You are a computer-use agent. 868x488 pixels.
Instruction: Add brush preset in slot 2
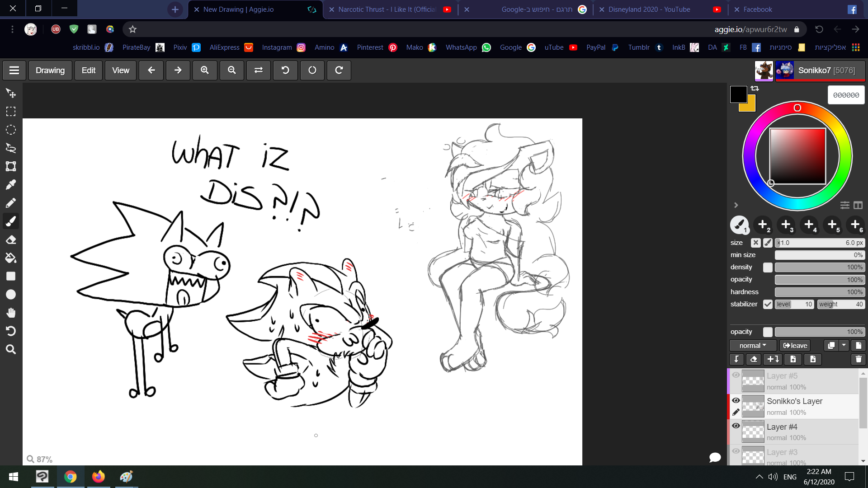(x=763, y=225)
